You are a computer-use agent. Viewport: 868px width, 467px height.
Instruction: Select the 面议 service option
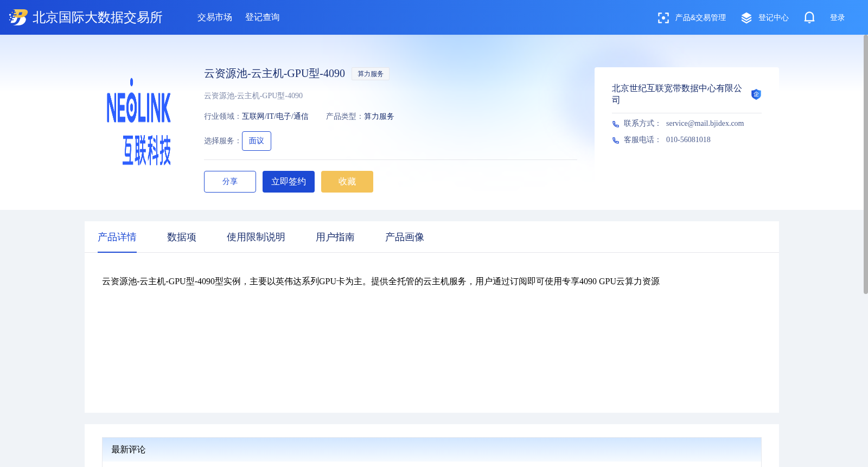(257, 141)
